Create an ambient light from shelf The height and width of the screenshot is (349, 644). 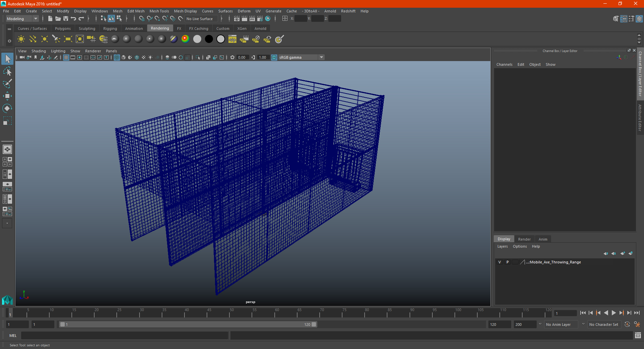(21, 39)
